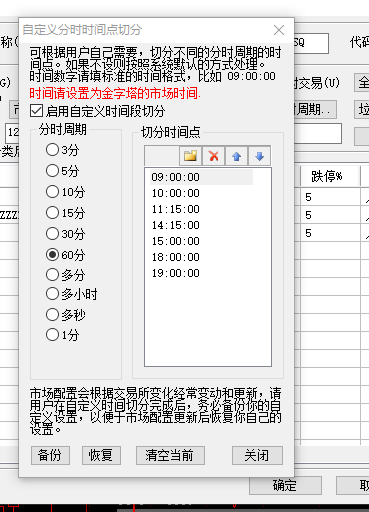
Task: Select the 19:00:00 time point entry
Action: pos(176,273)
